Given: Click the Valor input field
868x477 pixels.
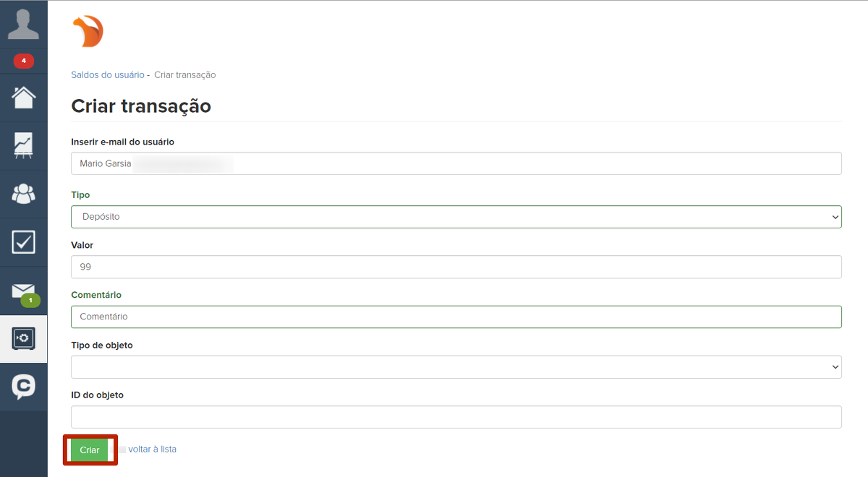Looking at the screenshot, I should [x=456, y=267].
